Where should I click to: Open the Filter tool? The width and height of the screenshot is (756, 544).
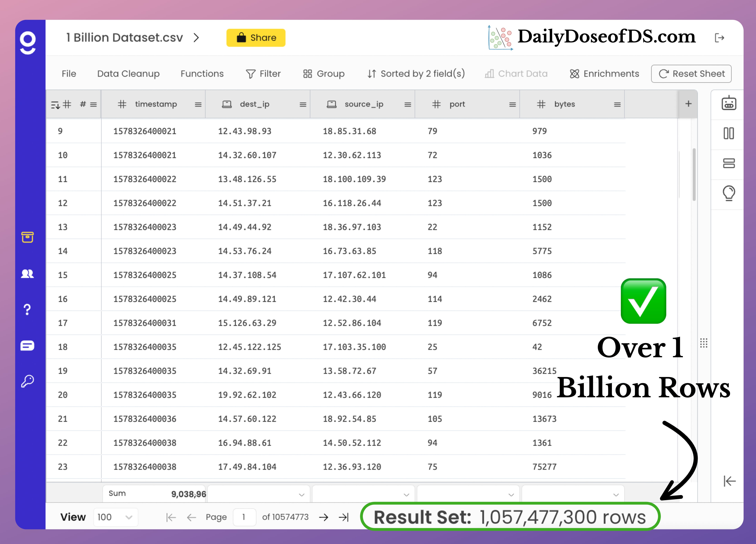(263, 74)
